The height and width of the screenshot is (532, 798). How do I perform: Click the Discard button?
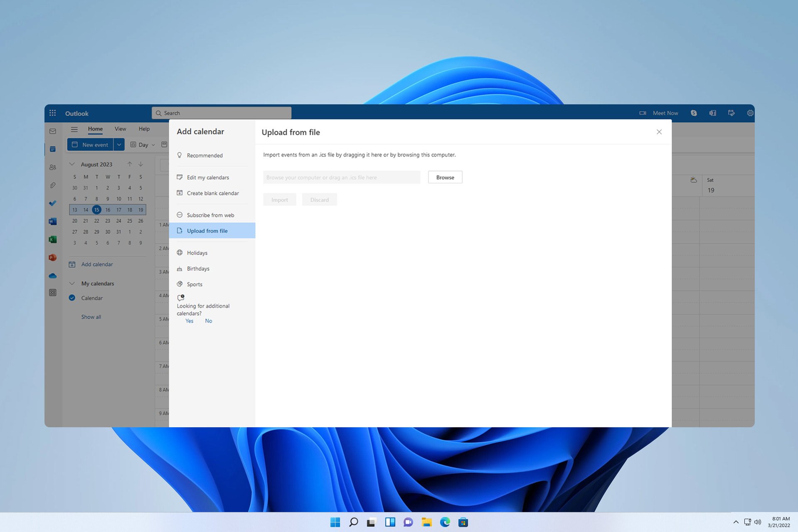pyautogui.click(x=320, y=200)
